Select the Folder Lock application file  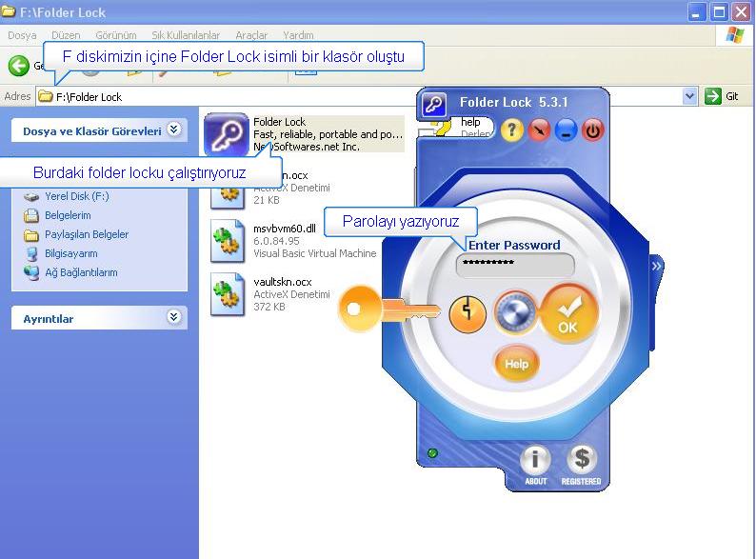coord(227,132)
